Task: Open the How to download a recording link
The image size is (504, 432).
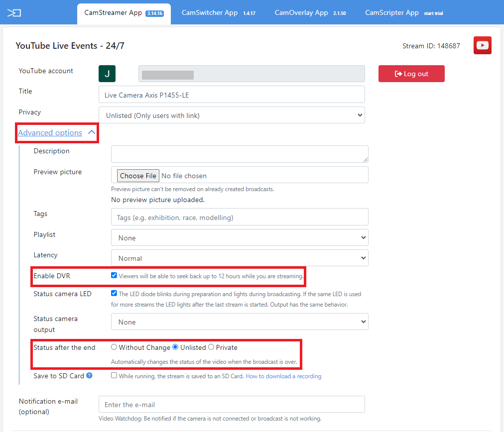Action: [283, 376]
